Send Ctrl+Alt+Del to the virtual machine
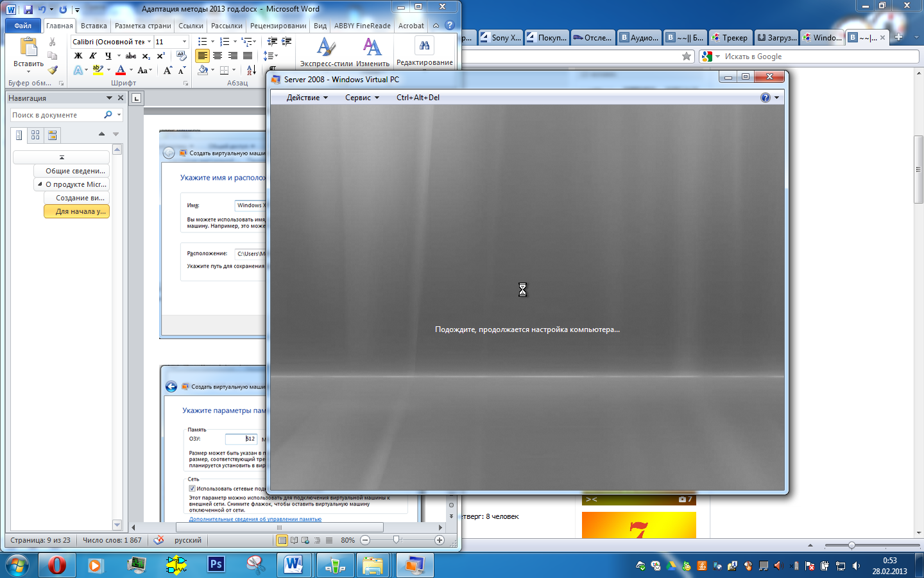This screenshot has height=578, width=924. pos(418,98)
